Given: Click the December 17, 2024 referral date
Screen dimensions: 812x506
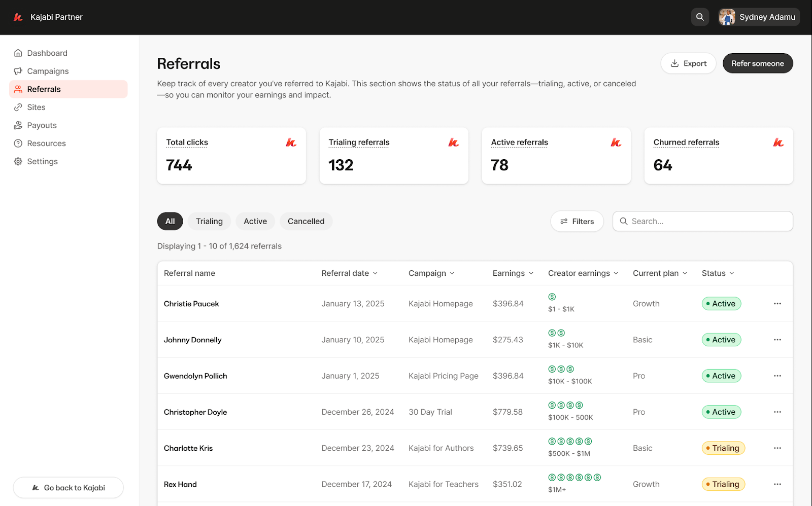Looking at the screenshot, I should (x=356, y=484).
